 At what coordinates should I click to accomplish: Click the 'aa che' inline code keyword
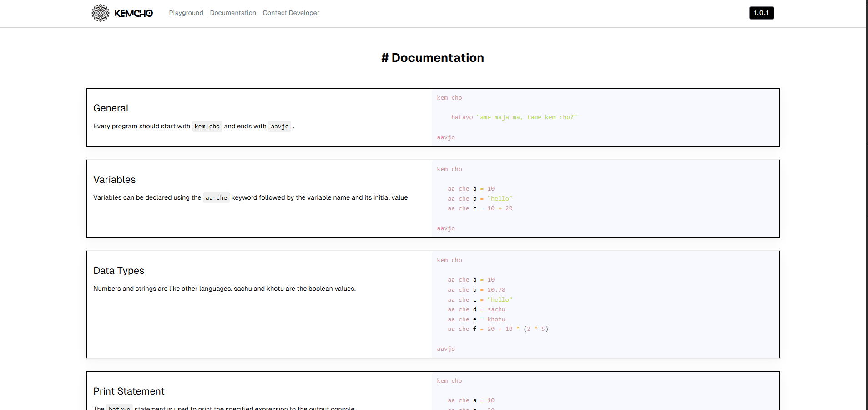216,198
